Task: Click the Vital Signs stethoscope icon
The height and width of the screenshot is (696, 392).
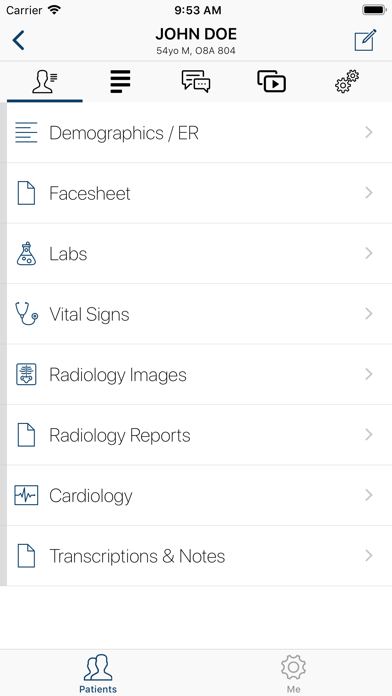Action: coord(26,314)
